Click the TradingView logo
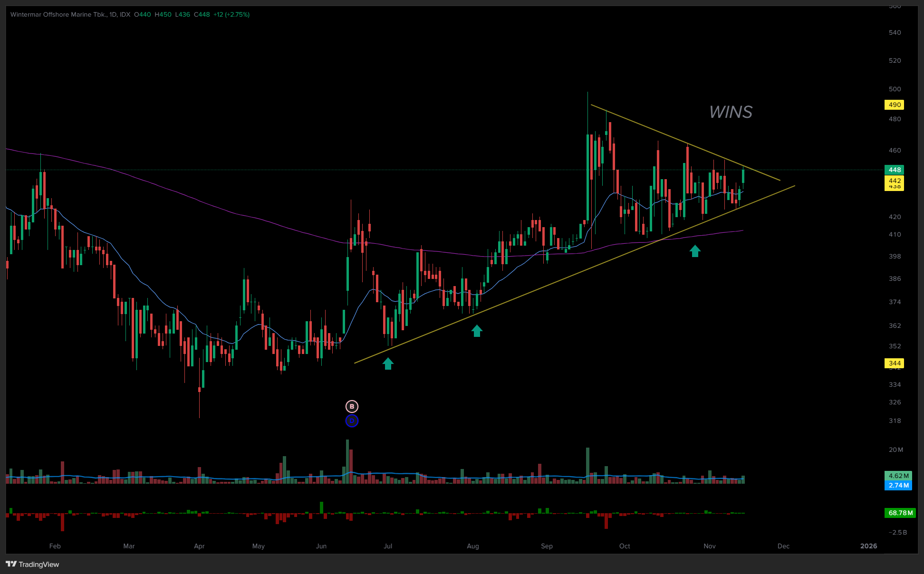This screenshot has height=574, width=924. coord(11,564)
